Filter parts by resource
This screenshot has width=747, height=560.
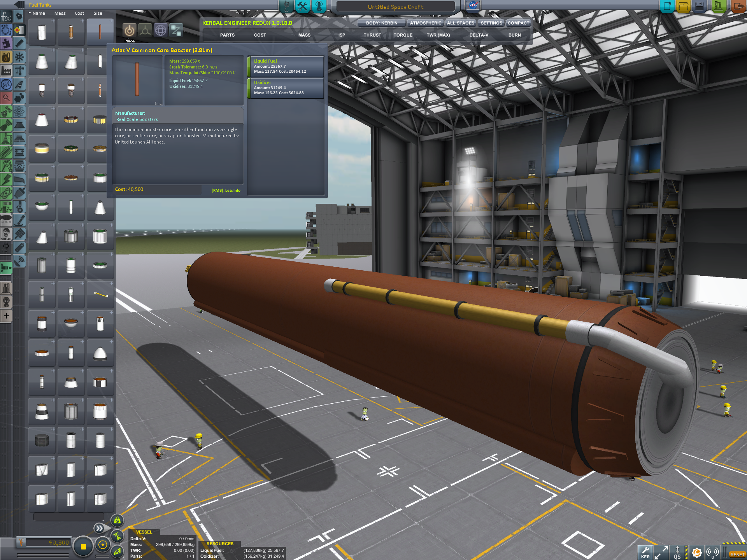(6, 57)
